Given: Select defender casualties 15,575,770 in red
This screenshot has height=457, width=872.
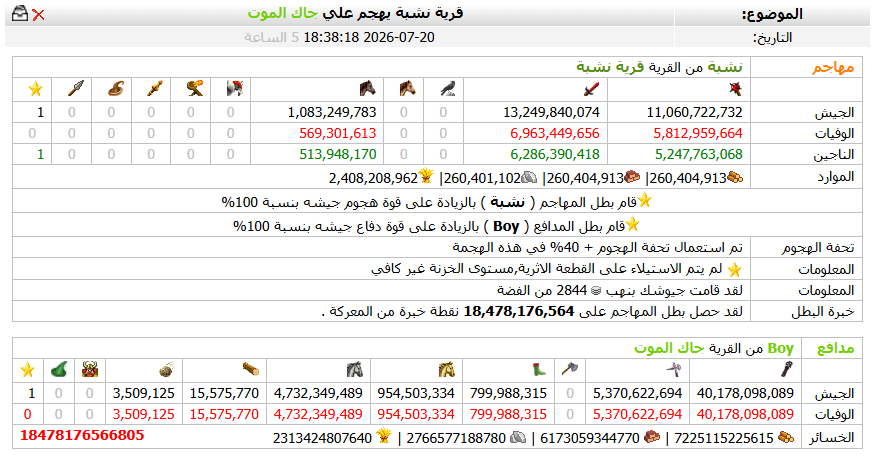Looking at the screenshot, I should click(224, 415).
